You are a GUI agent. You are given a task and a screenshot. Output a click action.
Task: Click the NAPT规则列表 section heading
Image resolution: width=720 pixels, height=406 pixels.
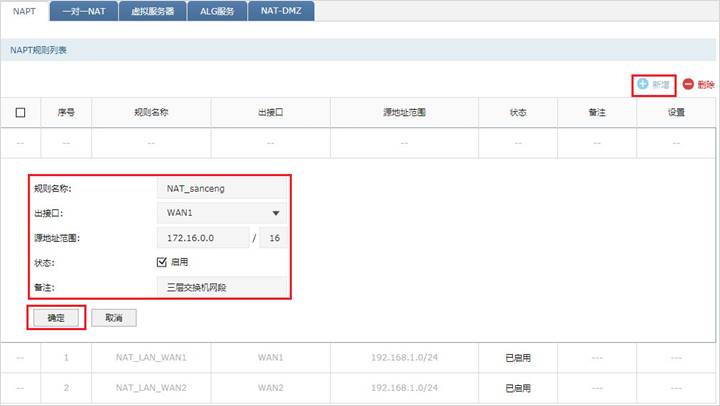(x=39, y=50)
